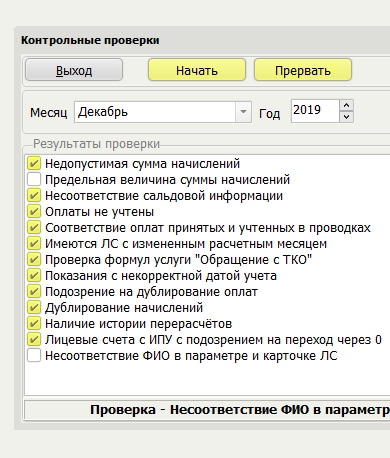Start checks with the Начать button
This screenshot has width=390, height=458.
pos(197,70)
